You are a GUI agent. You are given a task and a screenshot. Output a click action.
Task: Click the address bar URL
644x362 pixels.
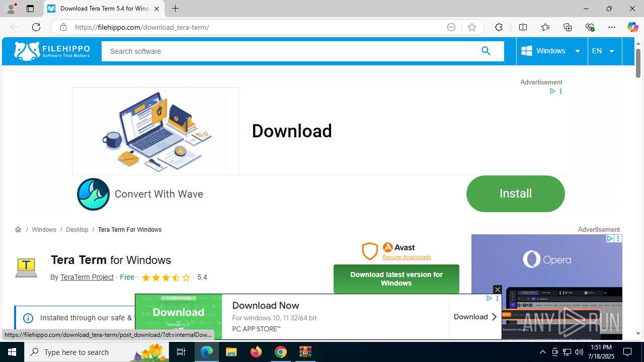(142, 27)
